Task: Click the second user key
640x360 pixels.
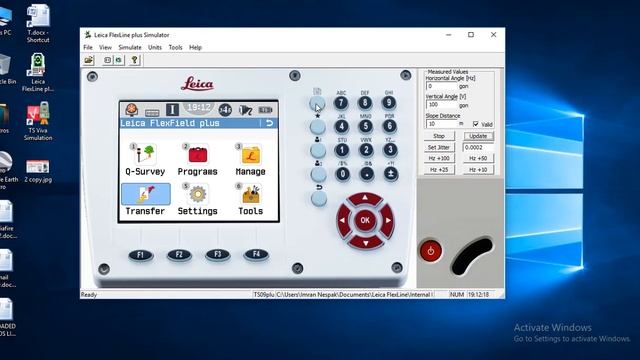Action: (318, 175)
